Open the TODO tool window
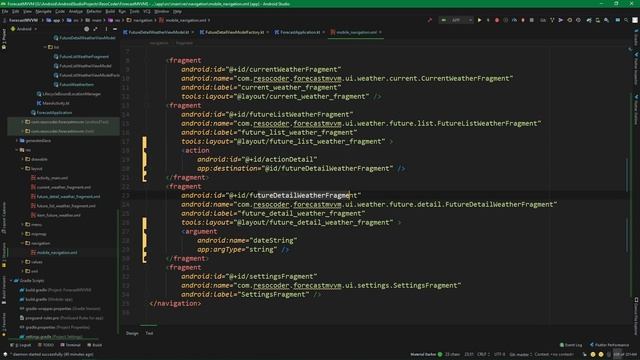Viewport: 640px width, 360px height. coord(46,345)
